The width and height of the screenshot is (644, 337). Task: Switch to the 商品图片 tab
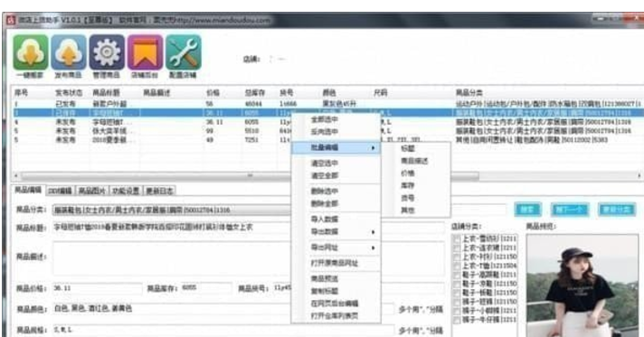pos(92,191)
